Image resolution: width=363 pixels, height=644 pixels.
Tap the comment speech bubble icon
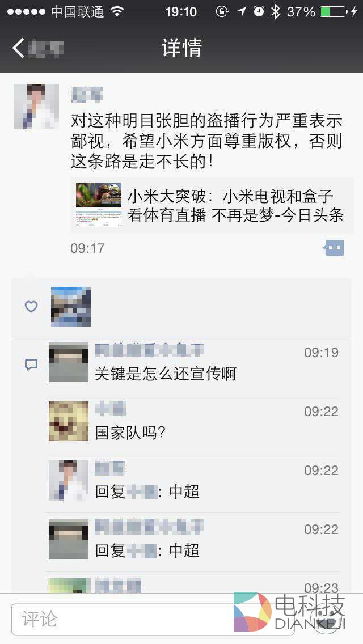click(31, 365)
